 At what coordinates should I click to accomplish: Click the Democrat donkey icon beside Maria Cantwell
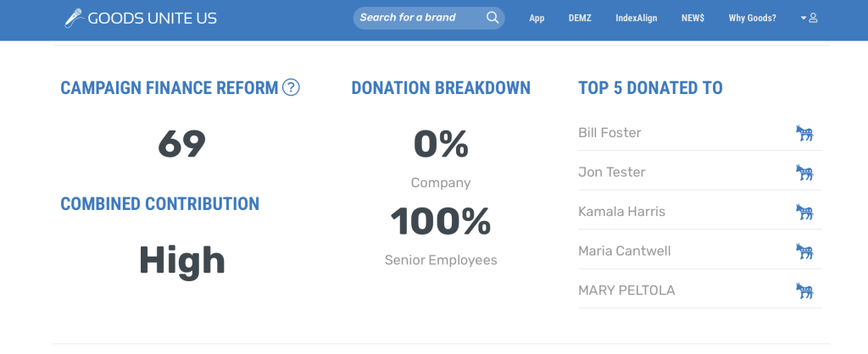pyautogui.click(x=804, y=252)
